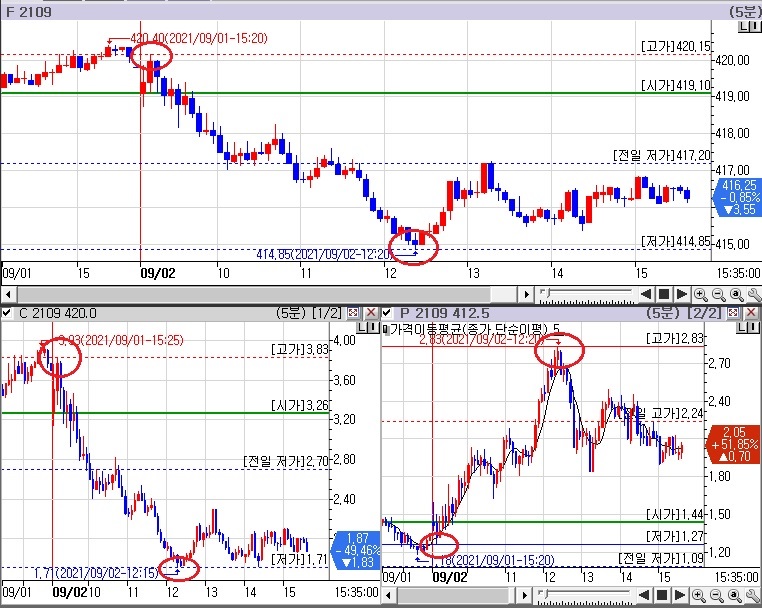Click the [고가]2.83 label on P chart
Image resolution: width=762 pixels, height=608 pixels.
tap(675, 338)
